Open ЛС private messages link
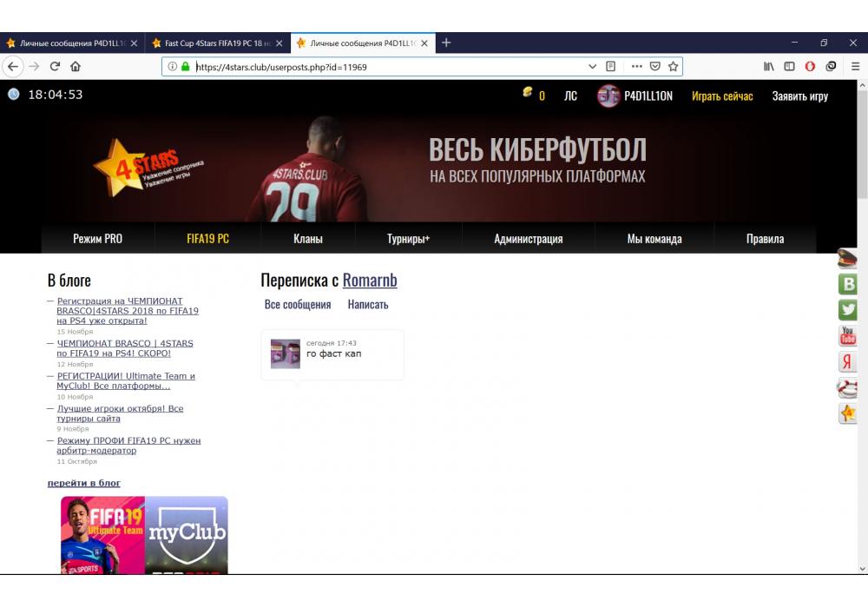Image resolution: width=868 pixels, height=608 pixels. (x=570, y=96)
